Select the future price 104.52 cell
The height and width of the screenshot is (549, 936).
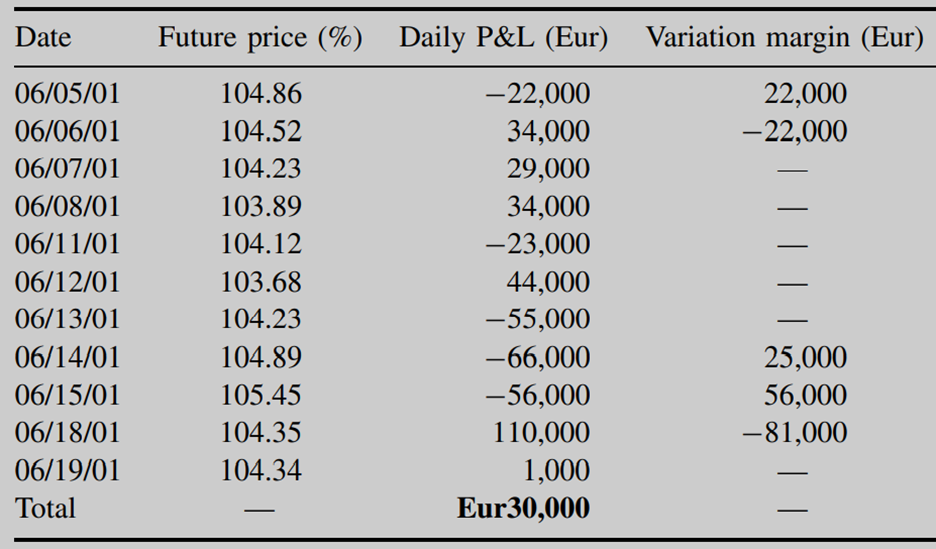click(x=260, y=132)
